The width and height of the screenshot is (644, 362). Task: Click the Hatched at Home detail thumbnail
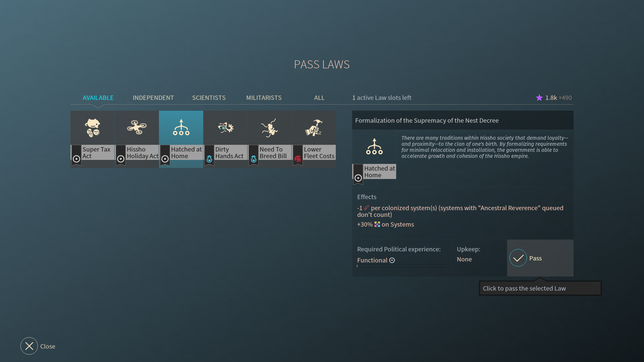click(x=374, y=147)
